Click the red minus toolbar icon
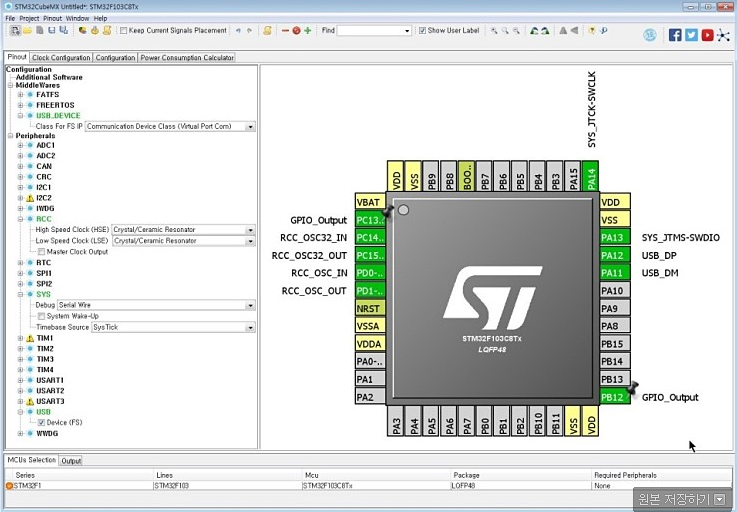Viewport: 737px width, 512px height. coord(285,31)
